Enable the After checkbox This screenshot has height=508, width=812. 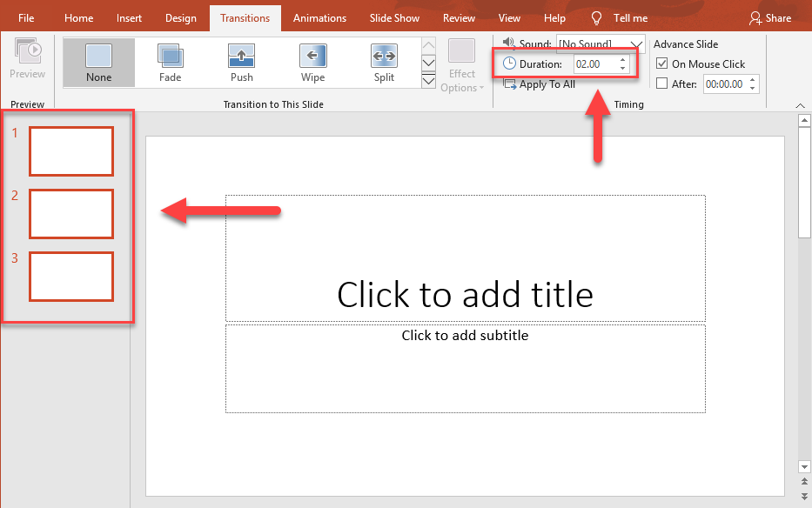[661, 84]
